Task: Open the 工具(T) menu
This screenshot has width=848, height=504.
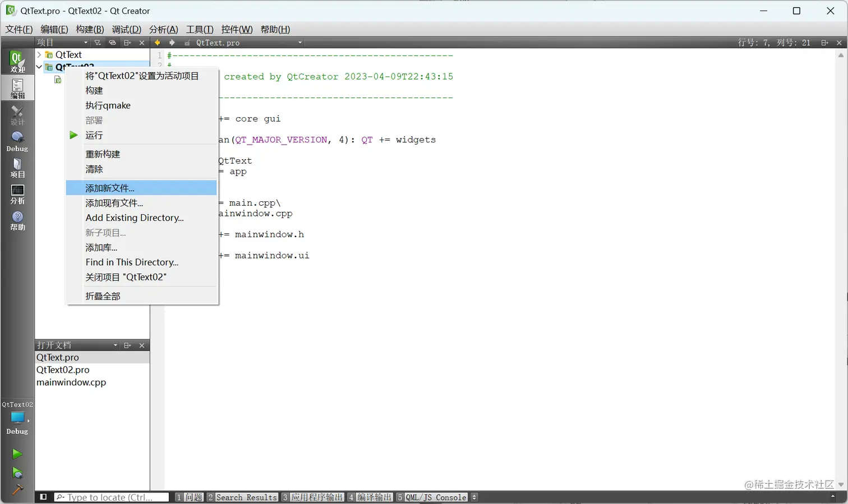Action: point(200,29)
